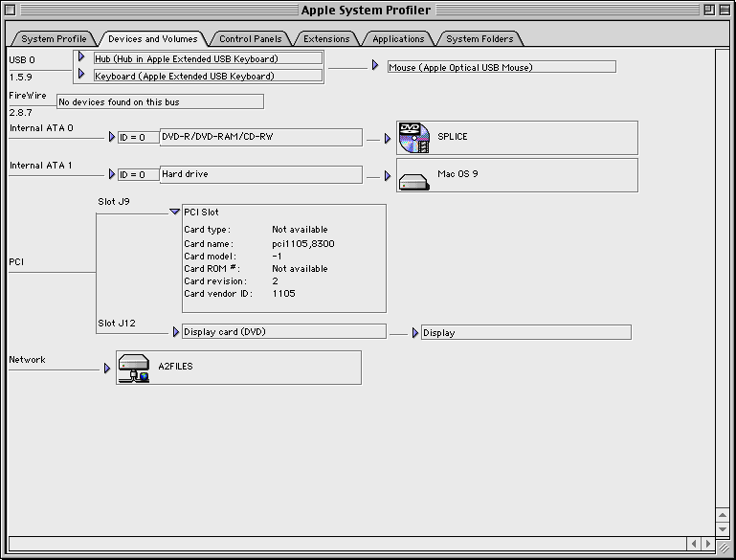
Task: Open the Extensions tab
Action: click(326, 39)
